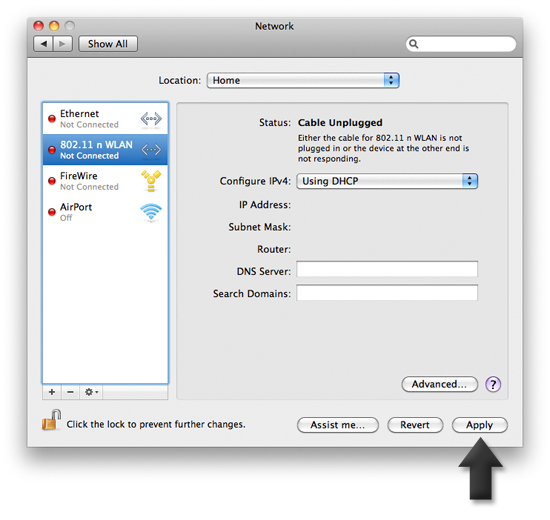Click the forward arrow in the toolbar
550x520 pixels.
(62, 44)
